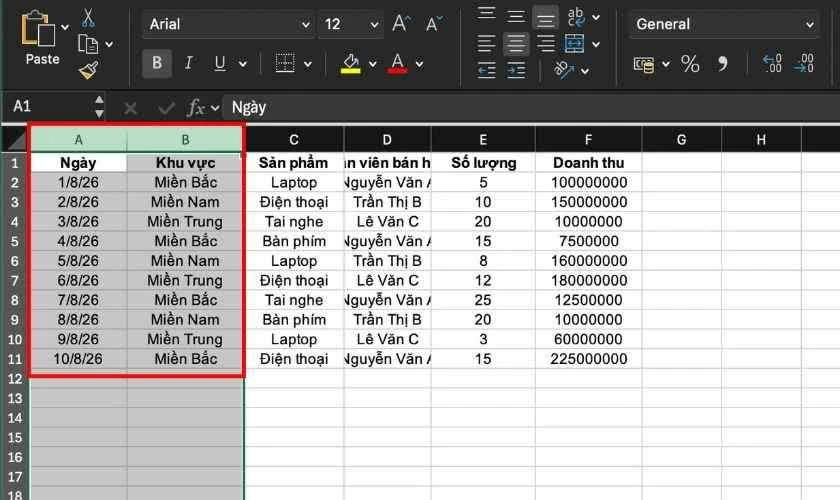Viewport: 840px width, 500px height.
Task: Decrease indent icon
Action: point(486,71)
